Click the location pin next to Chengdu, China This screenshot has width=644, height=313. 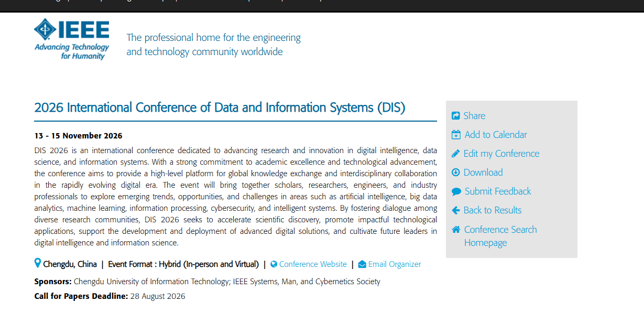[38, 263]
